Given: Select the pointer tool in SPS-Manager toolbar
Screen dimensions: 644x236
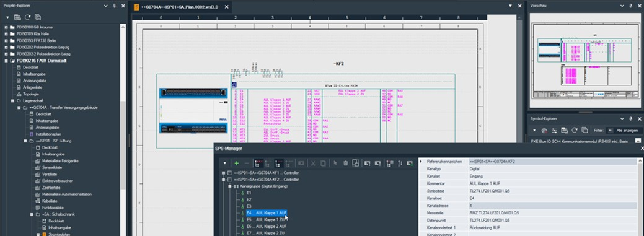Looking at the screenshot, I should (x=335, y=163).
